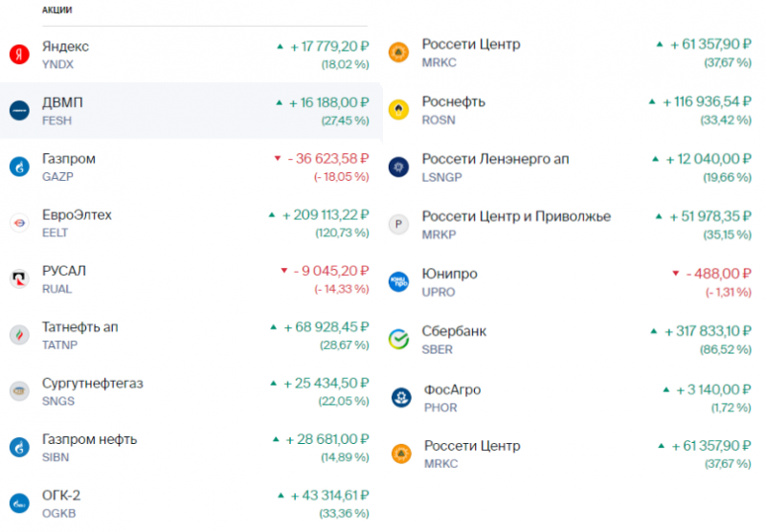Click Юнипро loss value -488,00 ₽
Viewport: 766px width, 532px height.
(717, 274)
